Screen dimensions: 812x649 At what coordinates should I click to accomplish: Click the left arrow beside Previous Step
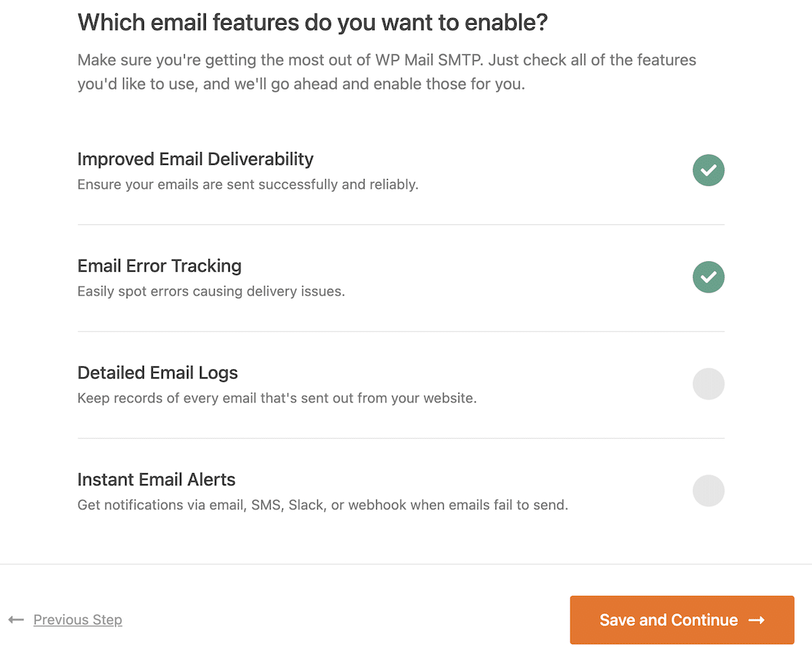pyautogui.click(x=16, y=619)
